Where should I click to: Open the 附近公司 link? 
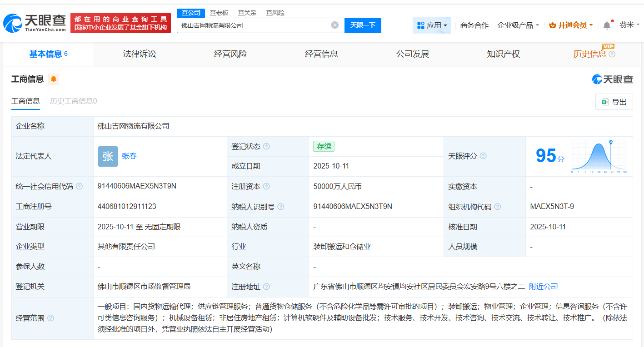coord(543,287)
